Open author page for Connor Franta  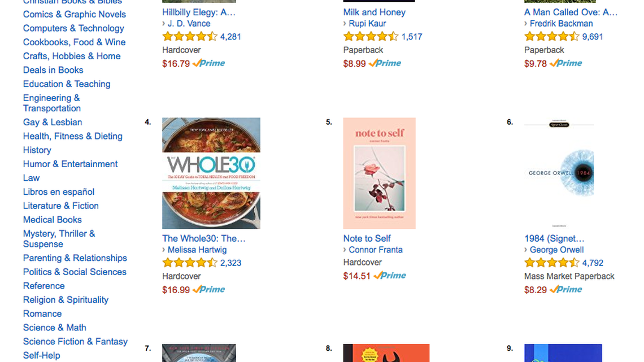point(375,250)
